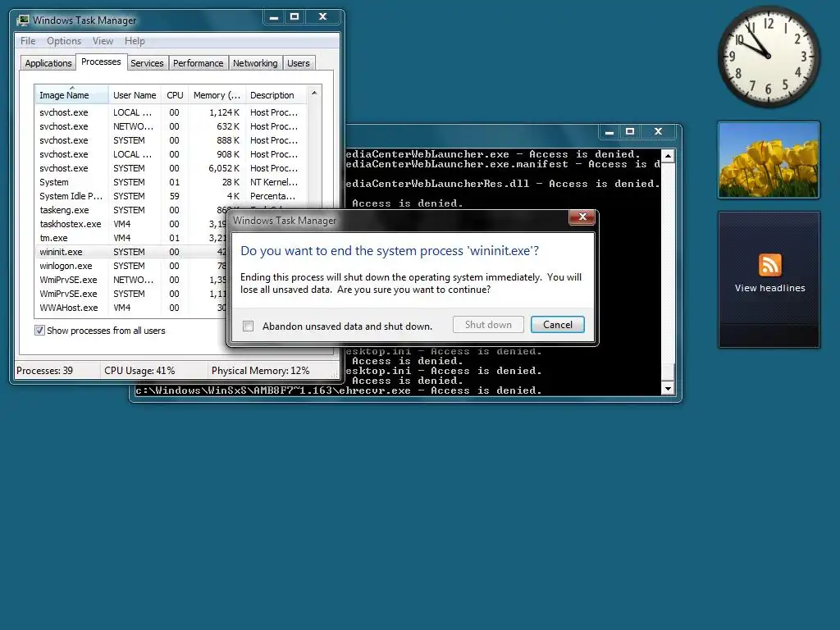Select the WWAHost.exe process row

pos(131,308)
